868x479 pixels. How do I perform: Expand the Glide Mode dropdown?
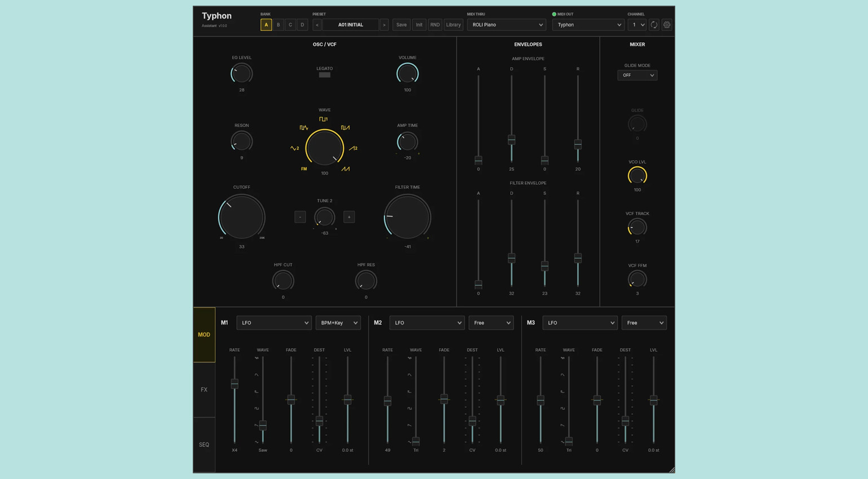pos(637,75)
